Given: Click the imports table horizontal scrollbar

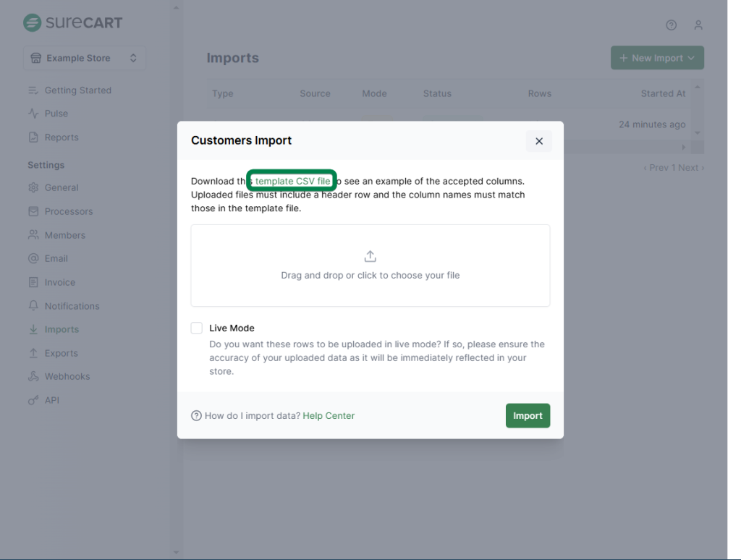Looking at the screenshot, I should tap(449, 148).
